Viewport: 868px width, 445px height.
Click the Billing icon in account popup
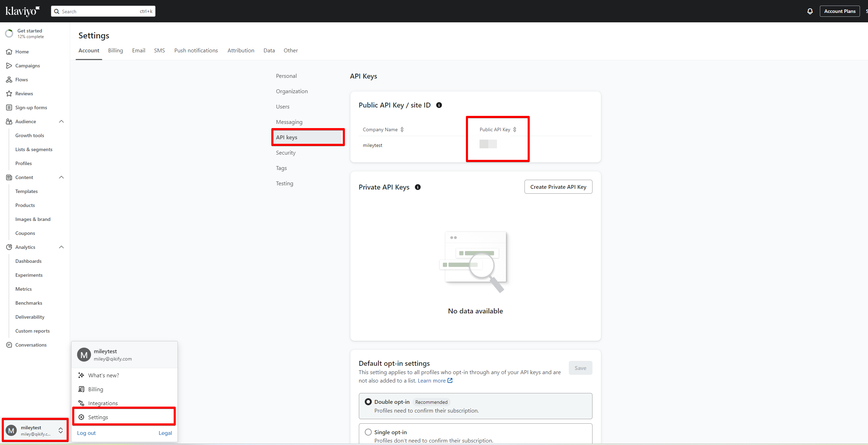pyautogui.click(x=81, y=389)
